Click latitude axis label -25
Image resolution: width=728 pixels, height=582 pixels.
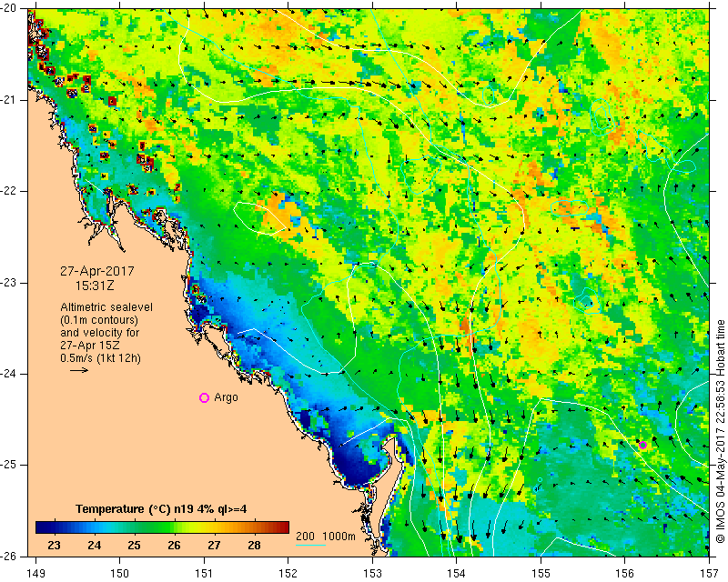click(8, 465)
